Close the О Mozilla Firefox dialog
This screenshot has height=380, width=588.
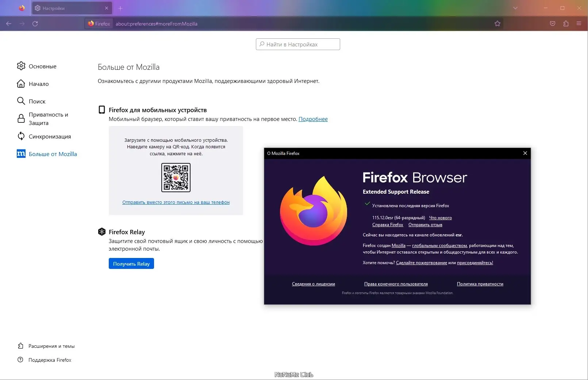coord(525,153)
